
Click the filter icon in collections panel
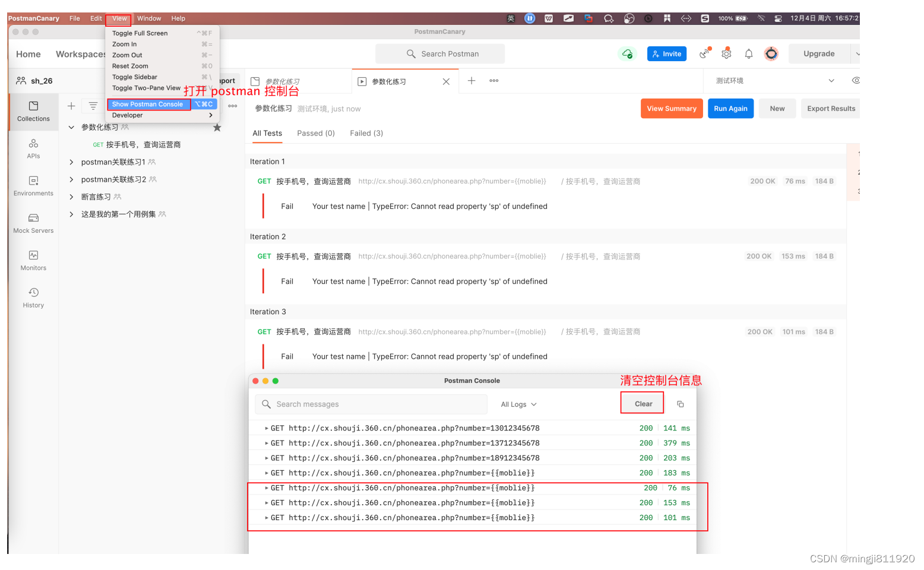coord(93,106)
